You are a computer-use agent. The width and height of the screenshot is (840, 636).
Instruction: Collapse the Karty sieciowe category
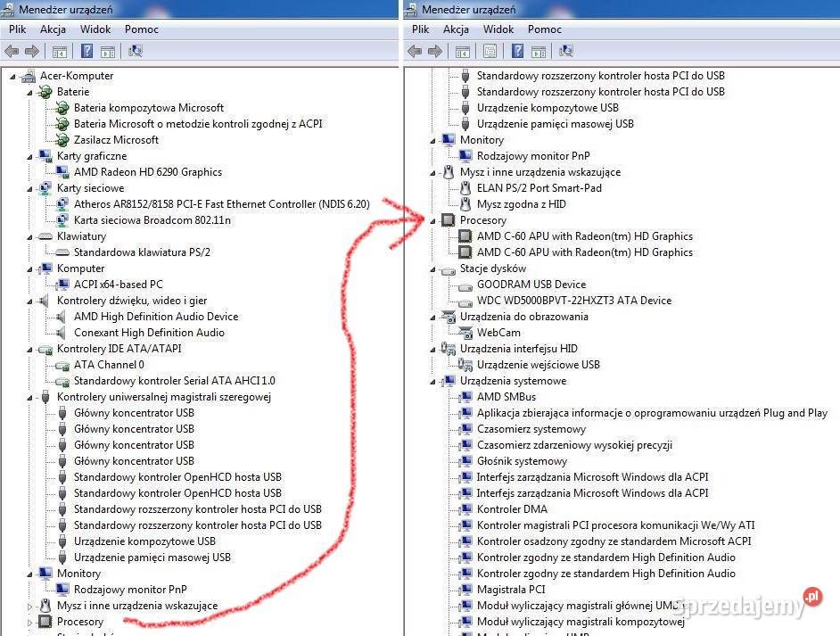[x=30, y=188]
